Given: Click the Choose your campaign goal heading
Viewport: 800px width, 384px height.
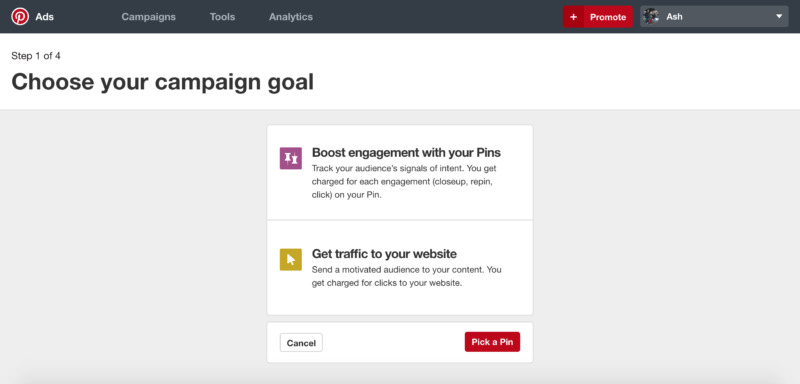Looking at the screenshot, I should [163, 82].
